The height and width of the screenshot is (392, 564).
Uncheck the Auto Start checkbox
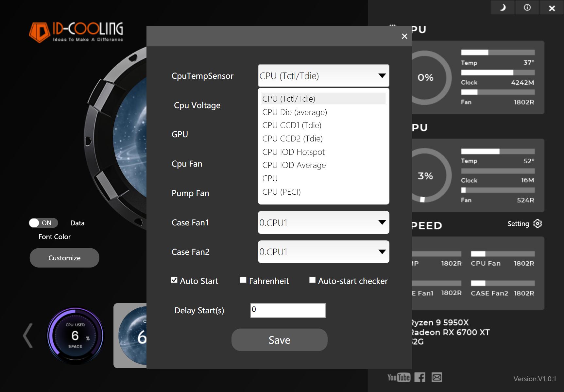click(x=174, y=280)
